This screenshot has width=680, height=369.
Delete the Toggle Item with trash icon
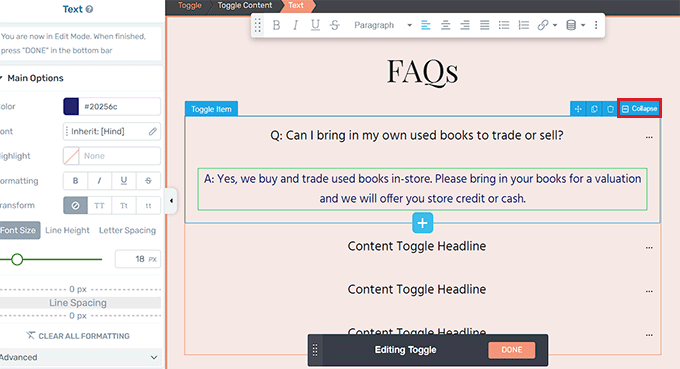pyautogui.click(x=610, y=109)
